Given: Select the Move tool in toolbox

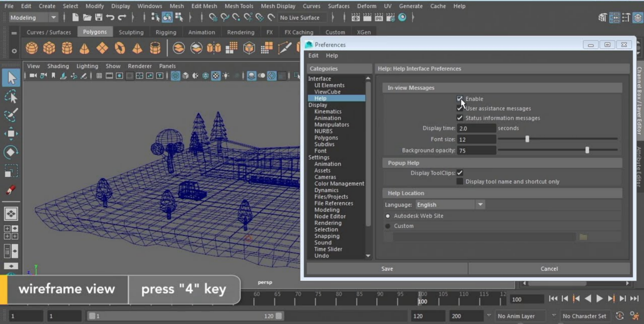Looking at the screenshot, I should tap(11, 134).
